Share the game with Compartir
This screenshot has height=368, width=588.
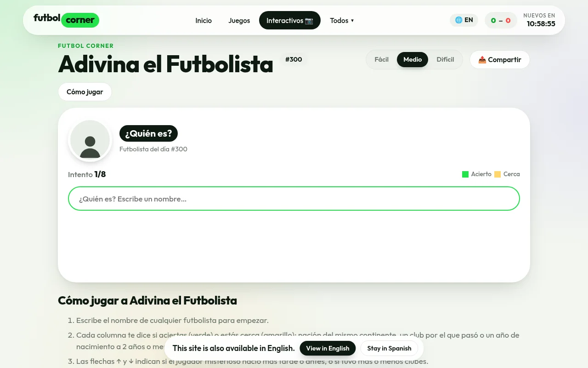(x=500, y=60)
